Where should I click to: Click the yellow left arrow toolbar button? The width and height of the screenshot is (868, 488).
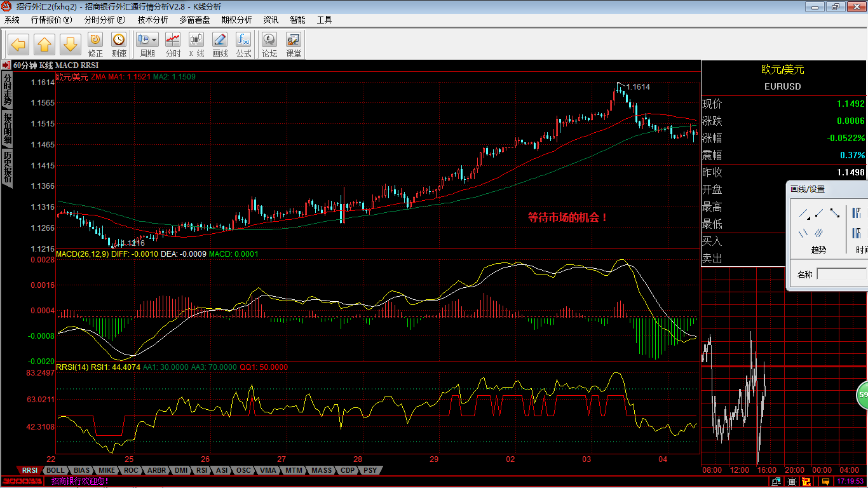[19, 44]
